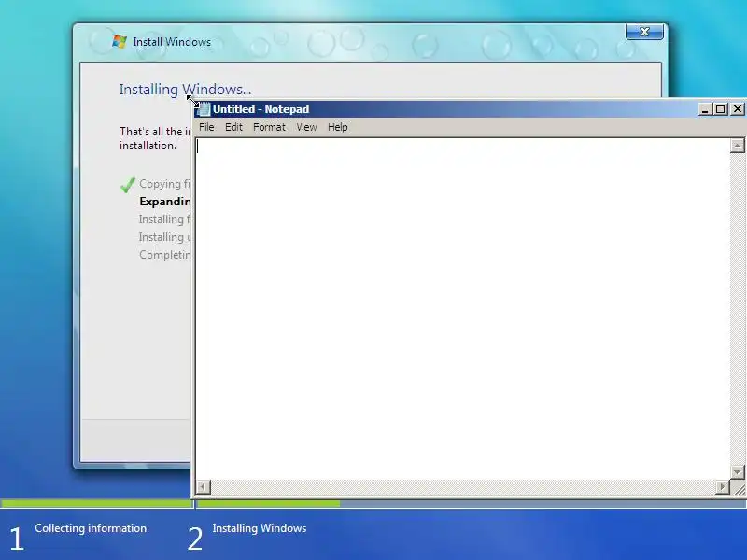Open the Format menu in Notepad
The height and width of the screenshot is (560, 747).
[x=269, y=127]
